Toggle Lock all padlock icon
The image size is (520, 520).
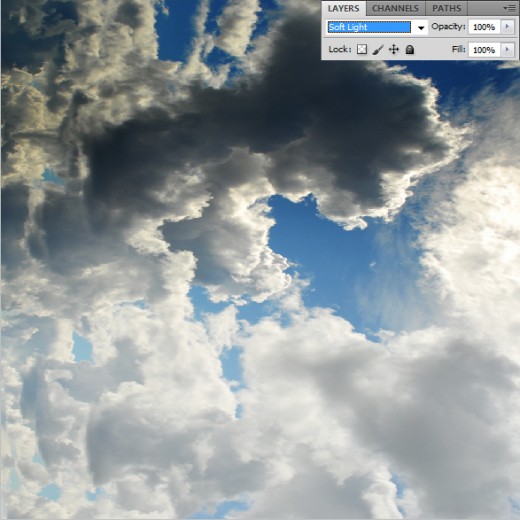pos(410,50)
